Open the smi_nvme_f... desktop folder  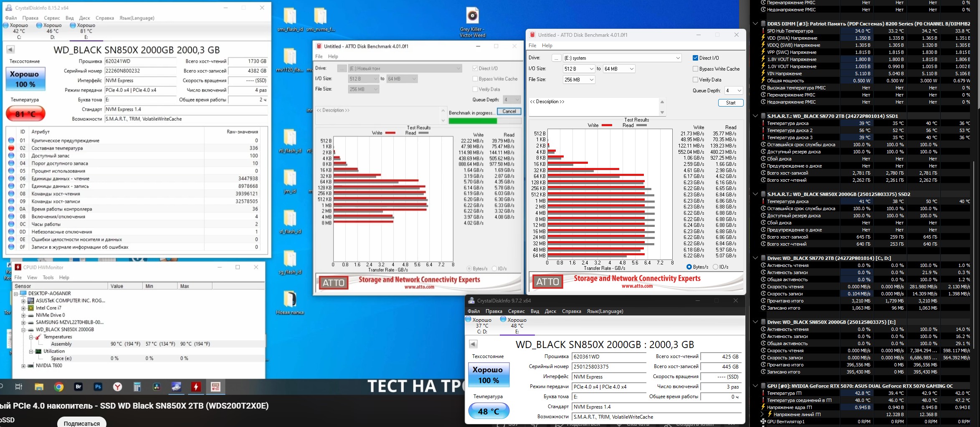[x=320, y=19]
